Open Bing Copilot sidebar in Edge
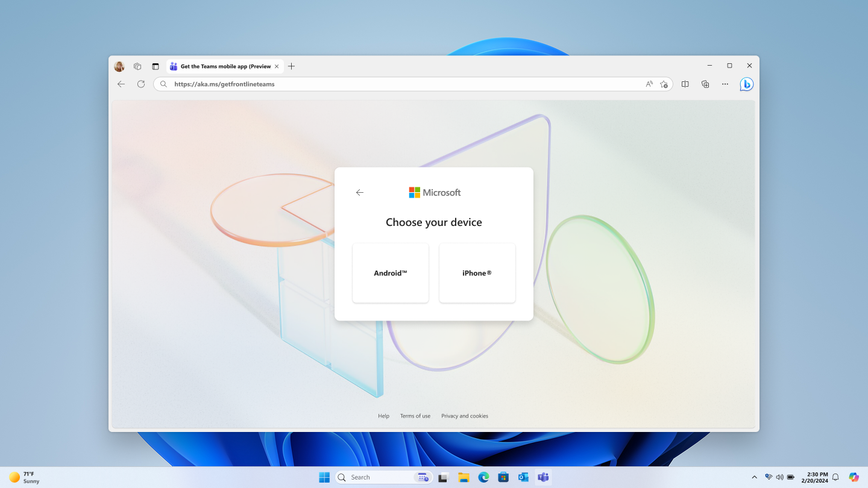Screen dimensions: 868x488 [x=746, y=84]
